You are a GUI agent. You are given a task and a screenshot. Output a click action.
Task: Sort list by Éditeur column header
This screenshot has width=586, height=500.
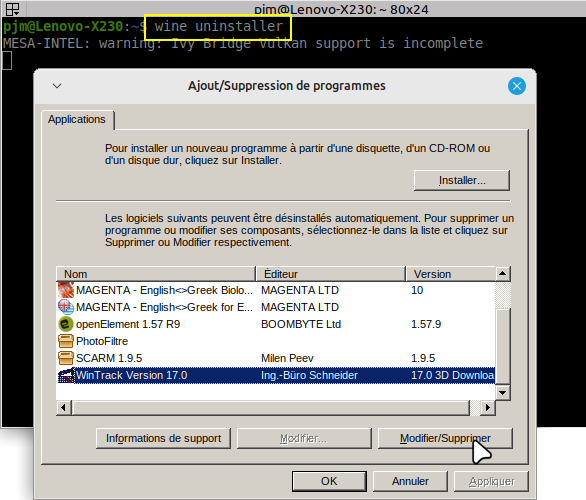(331, 274)
